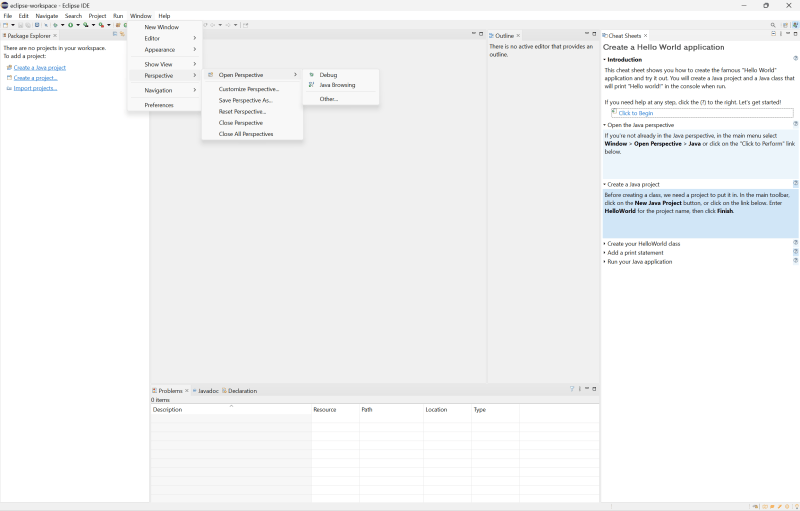Maximize the Problems view panel

tap(594, 389)
